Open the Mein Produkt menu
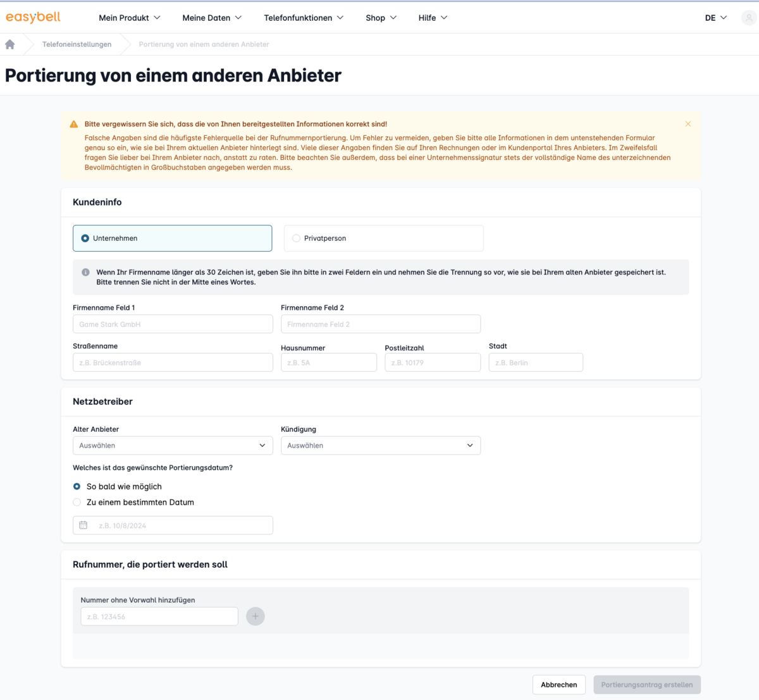Image resolution: width=759 pixels, height=700 pixels. (130, 18)
